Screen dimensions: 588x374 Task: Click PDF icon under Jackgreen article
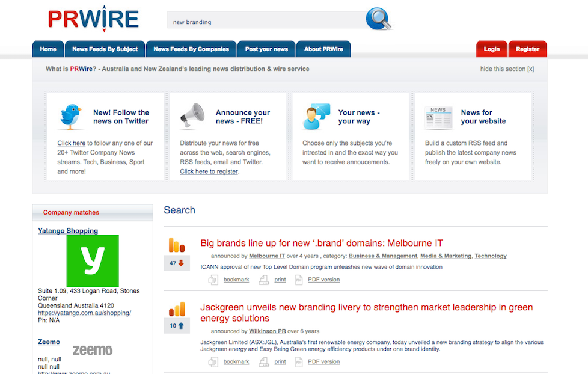(299, 362)
